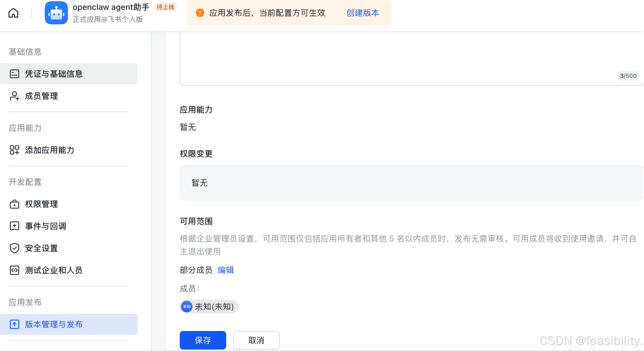Viewport: 644px width, 351px height.
Task: Open 版本管理与发布 version management
Action: tap(54, 324)
